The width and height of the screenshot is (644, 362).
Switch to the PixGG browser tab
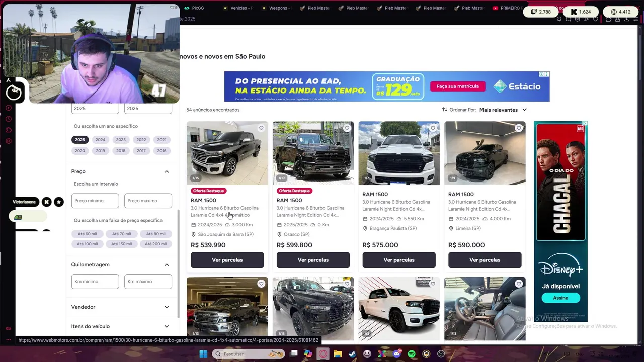point(194,8)
